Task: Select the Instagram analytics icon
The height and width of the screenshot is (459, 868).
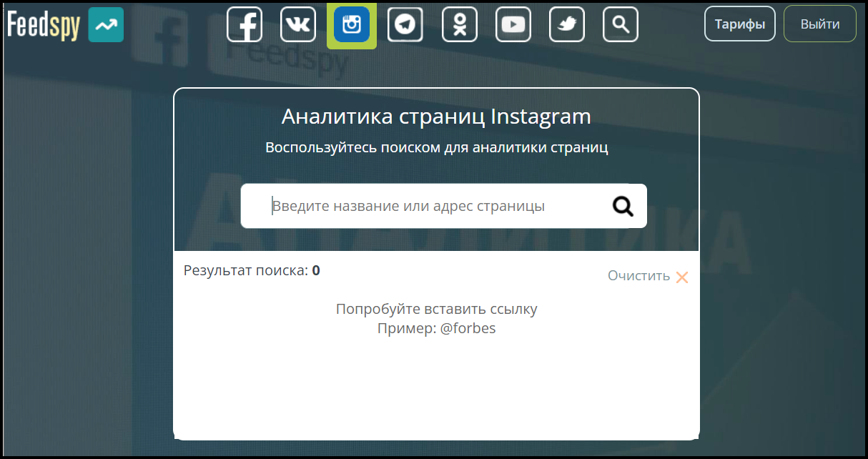Action: click(352, 25)
